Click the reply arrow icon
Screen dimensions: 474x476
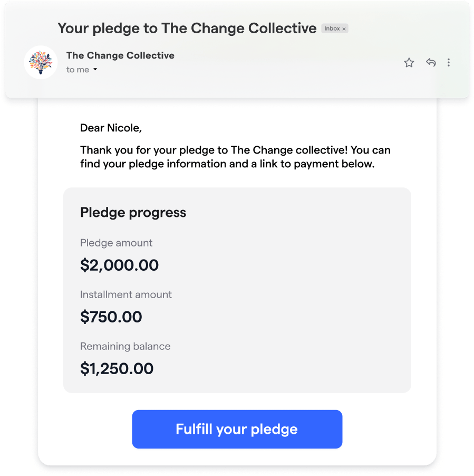(x=431, y=62)
